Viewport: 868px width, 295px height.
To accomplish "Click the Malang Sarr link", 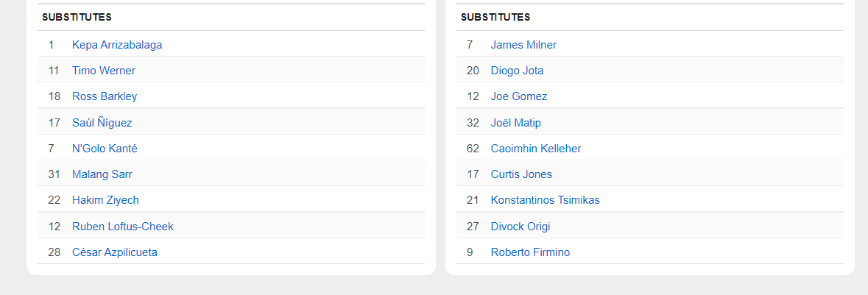I will 102,174.
